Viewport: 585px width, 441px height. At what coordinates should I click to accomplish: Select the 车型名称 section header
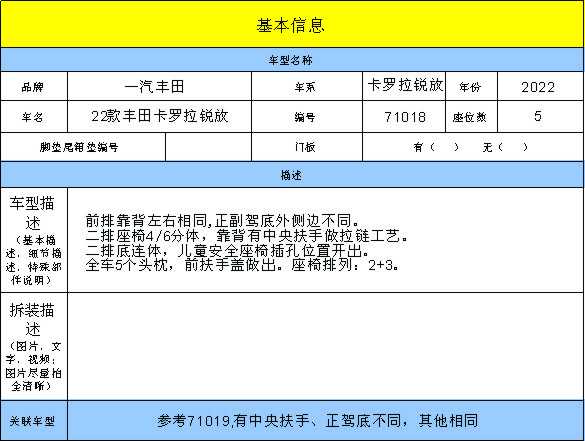pyautogui.click(x=292, y=60)
